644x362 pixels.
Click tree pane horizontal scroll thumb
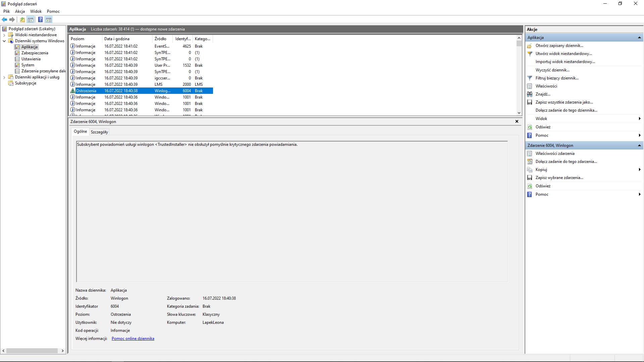tap(32, 351)
